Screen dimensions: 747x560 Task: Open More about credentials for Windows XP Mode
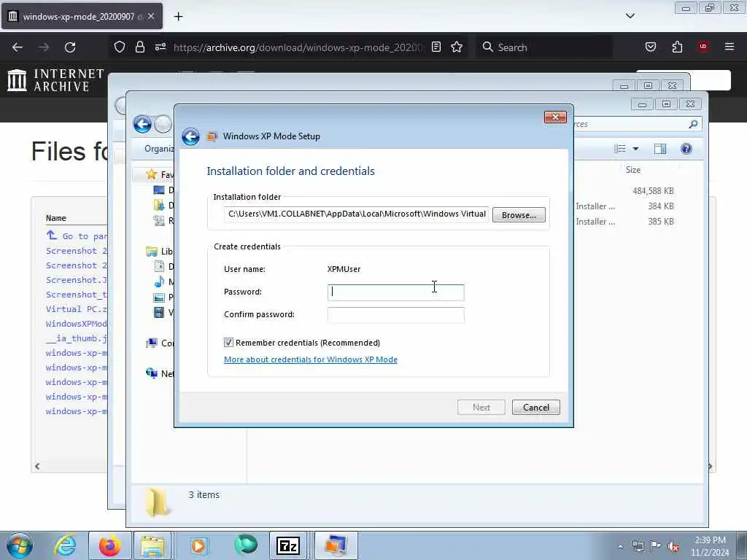click(311, 359)
